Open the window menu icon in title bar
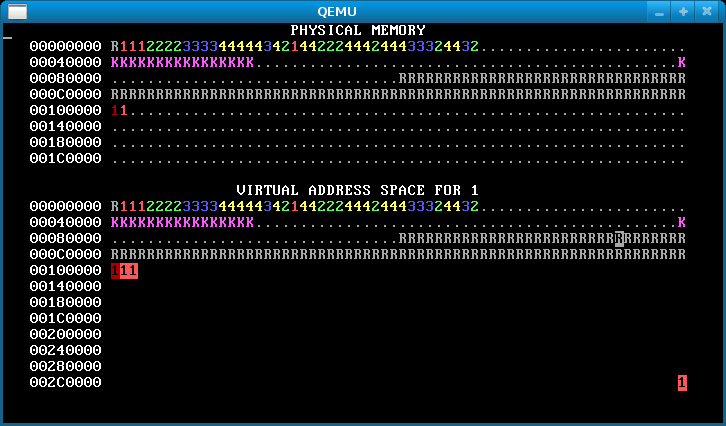Screen dimensions: 726x426 (18, 11)
